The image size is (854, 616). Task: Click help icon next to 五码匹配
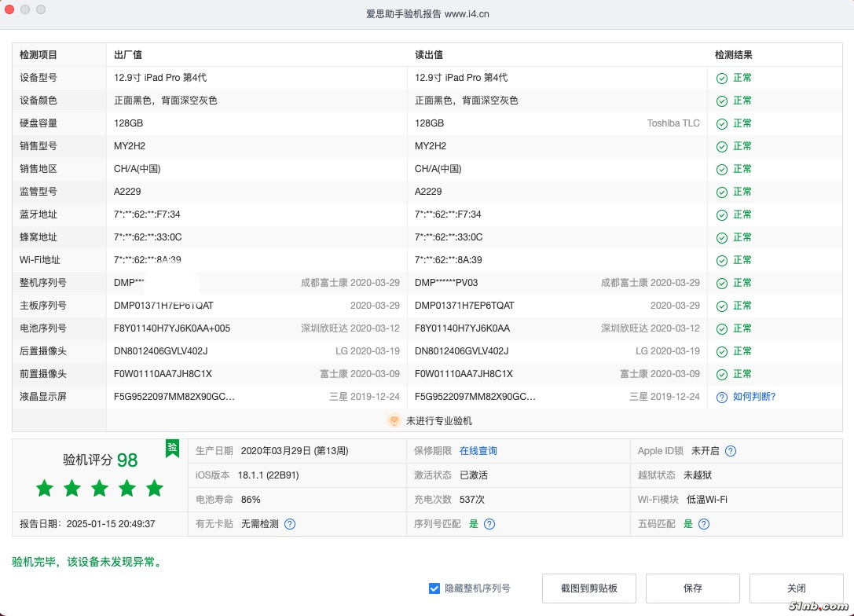pos(704,524)
